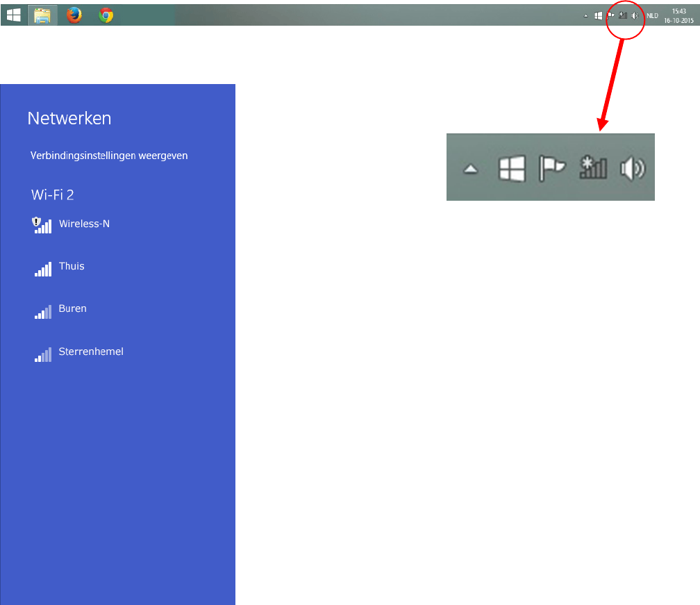The height and width of the screenshot is (605, 700).
Task: Click the Thuis signal strength icon
Action: (43, 270)
